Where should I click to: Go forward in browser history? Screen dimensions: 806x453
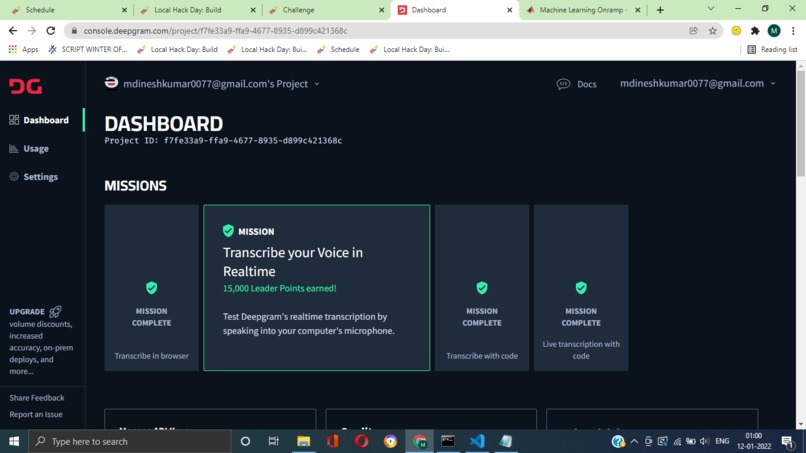coord(32,31)
